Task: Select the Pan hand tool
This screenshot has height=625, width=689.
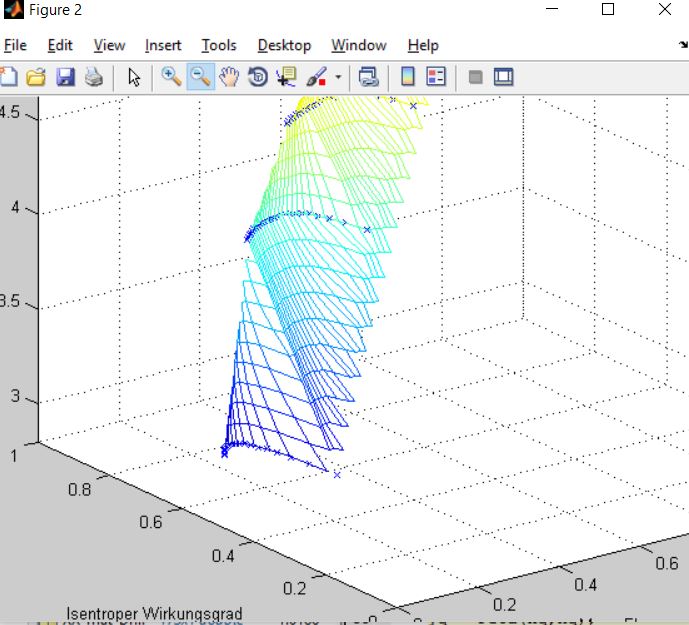Action: point(229,77)
